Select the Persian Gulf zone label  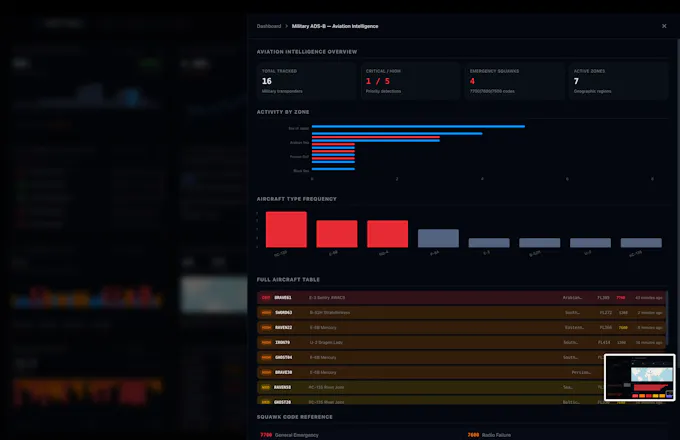(299, 156)
